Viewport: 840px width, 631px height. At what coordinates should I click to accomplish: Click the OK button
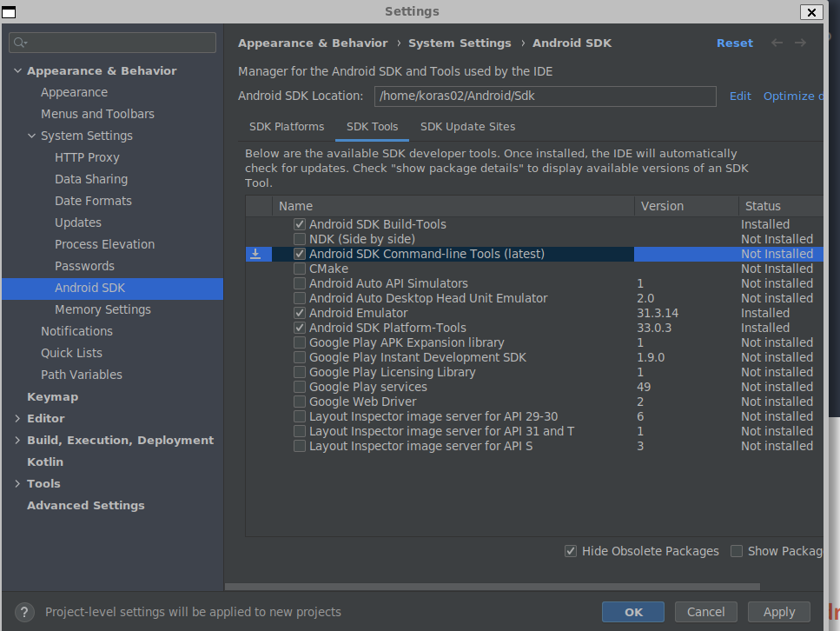click(x=633, y=612)
